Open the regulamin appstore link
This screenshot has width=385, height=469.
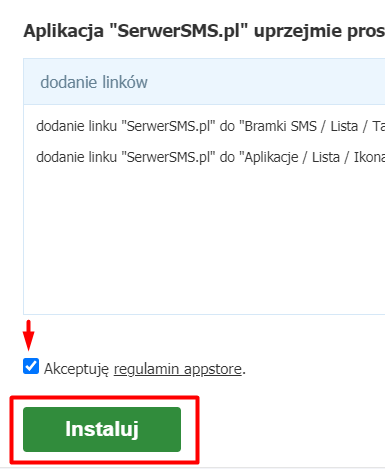click(x=178, y=369)
